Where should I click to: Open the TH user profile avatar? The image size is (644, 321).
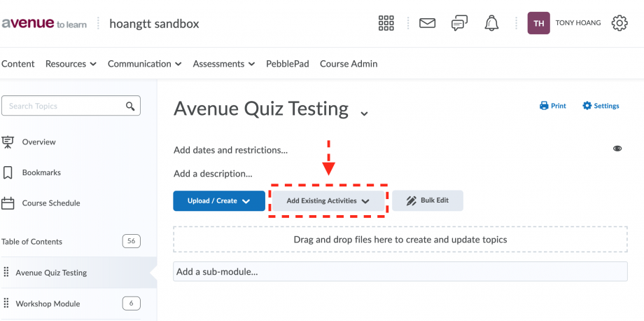pyautogui.click(x=538, y=23)
